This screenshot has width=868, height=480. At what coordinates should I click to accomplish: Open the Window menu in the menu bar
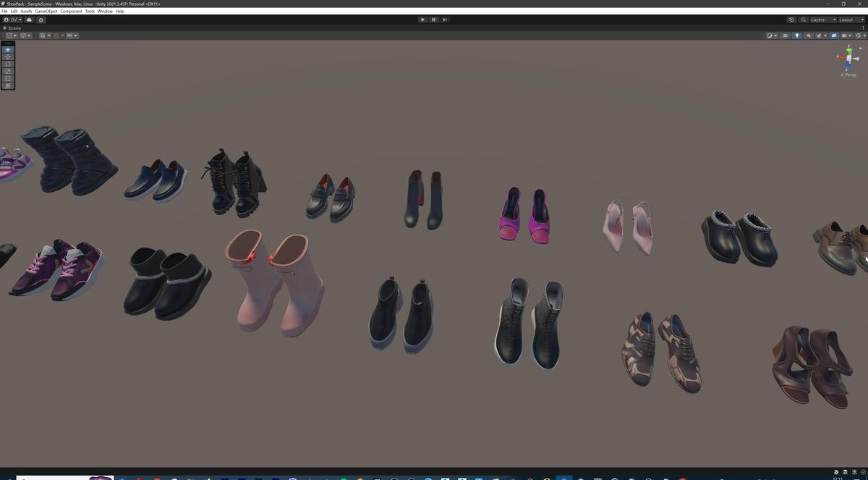105,11
